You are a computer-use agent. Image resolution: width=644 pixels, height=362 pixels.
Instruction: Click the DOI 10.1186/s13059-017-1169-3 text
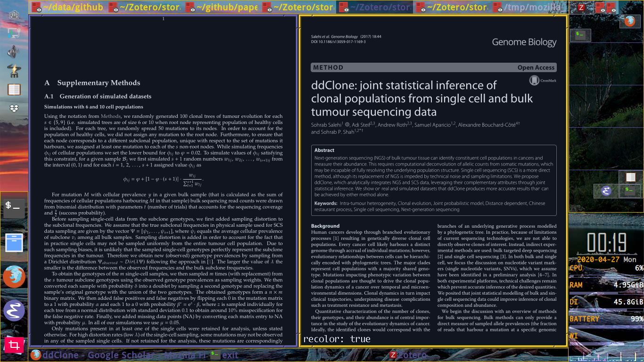339,42
